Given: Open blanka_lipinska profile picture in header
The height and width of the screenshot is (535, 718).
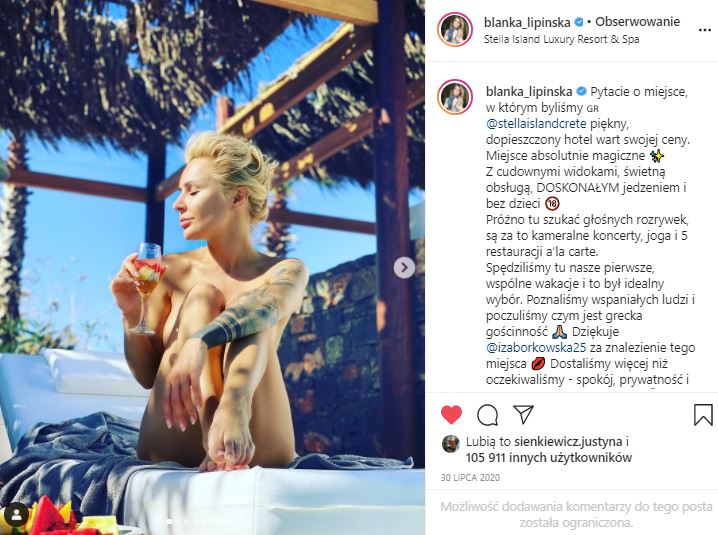Looking at the screenshot, I should pos(455,30).
